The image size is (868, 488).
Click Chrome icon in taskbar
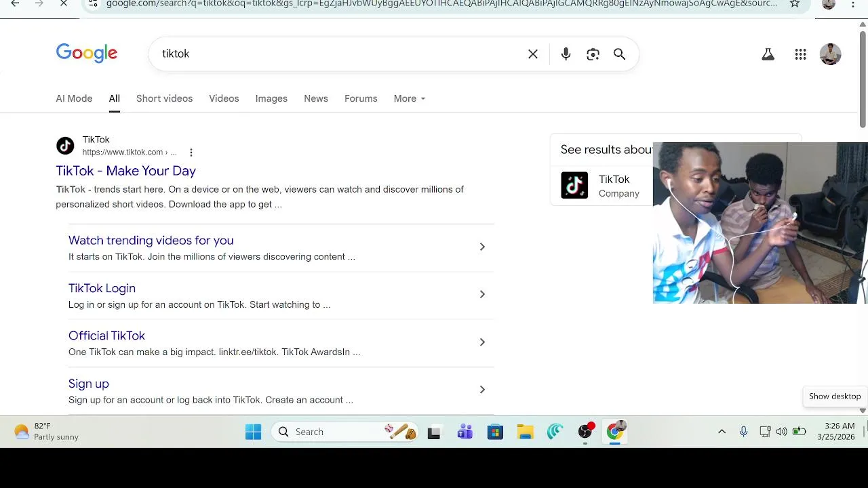pyautogui.click(x=615, y=432)
